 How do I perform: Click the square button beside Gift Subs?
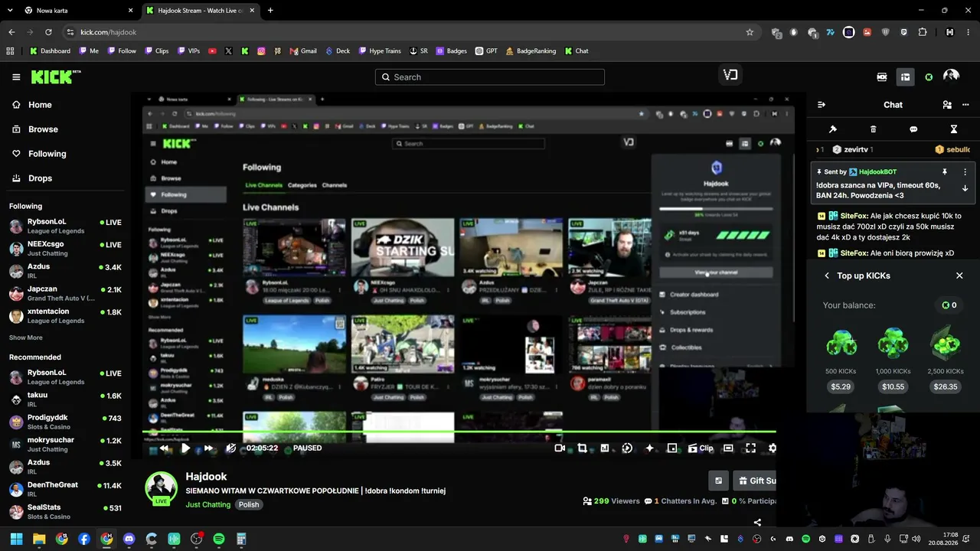coord(718,481)
